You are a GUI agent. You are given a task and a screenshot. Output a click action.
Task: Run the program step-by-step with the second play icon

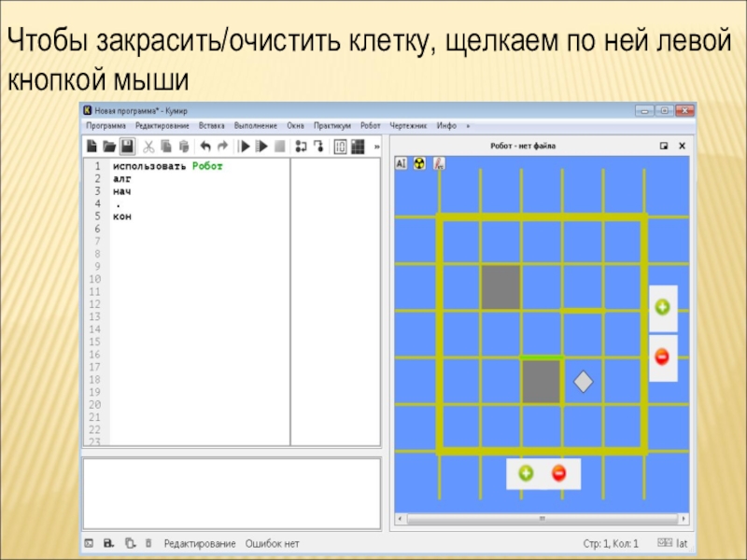261,147
